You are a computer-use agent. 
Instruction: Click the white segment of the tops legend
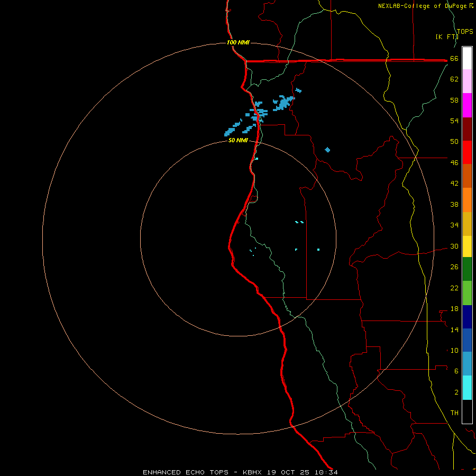467,58
